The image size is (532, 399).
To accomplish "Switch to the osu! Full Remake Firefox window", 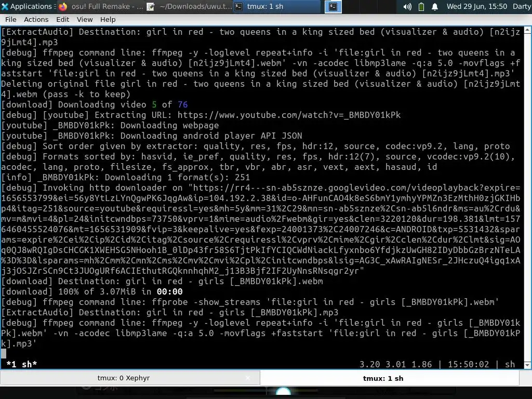I will (101, 6).
